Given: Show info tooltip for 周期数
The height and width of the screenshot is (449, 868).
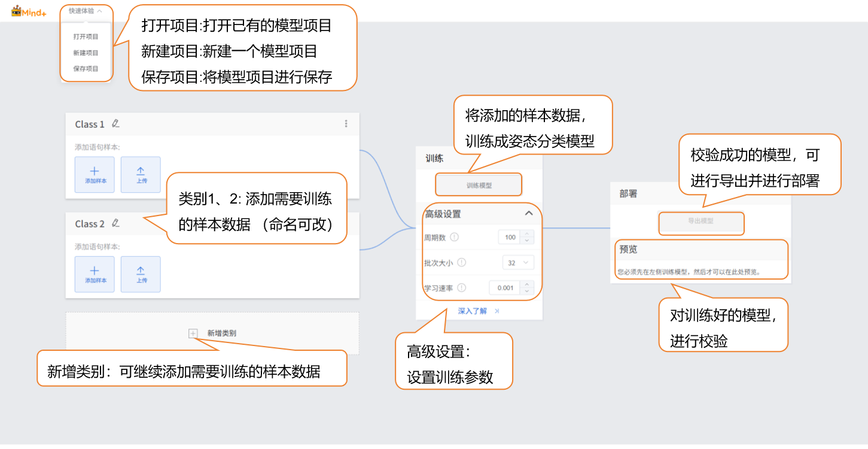Looking at the screenshot, I should point(454,237).
